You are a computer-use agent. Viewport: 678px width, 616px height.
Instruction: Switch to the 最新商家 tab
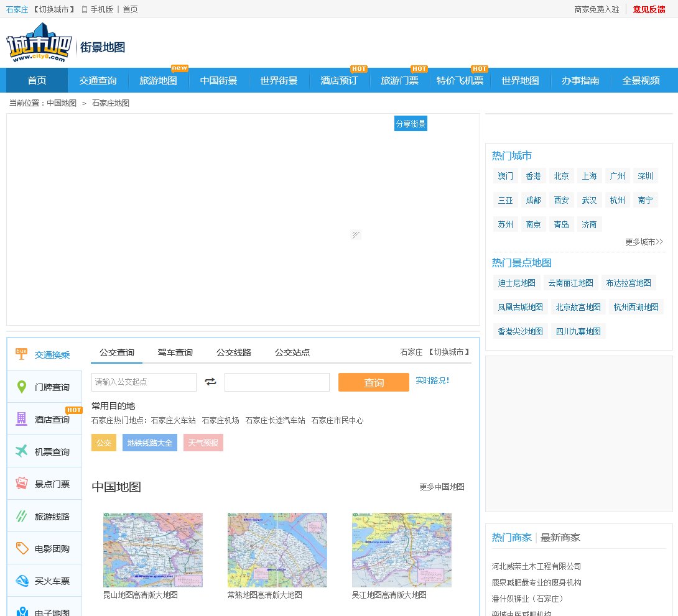560,537
